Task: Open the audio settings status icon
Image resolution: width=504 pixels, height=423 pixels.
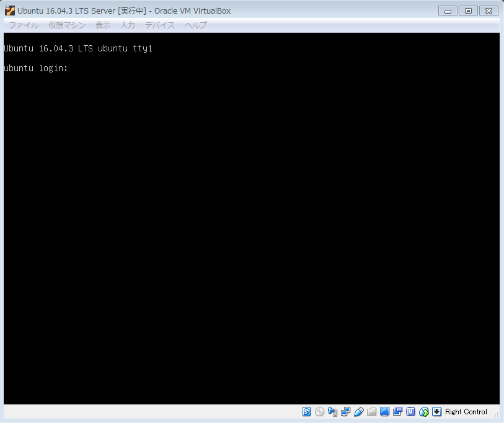Action: (333, 412)
